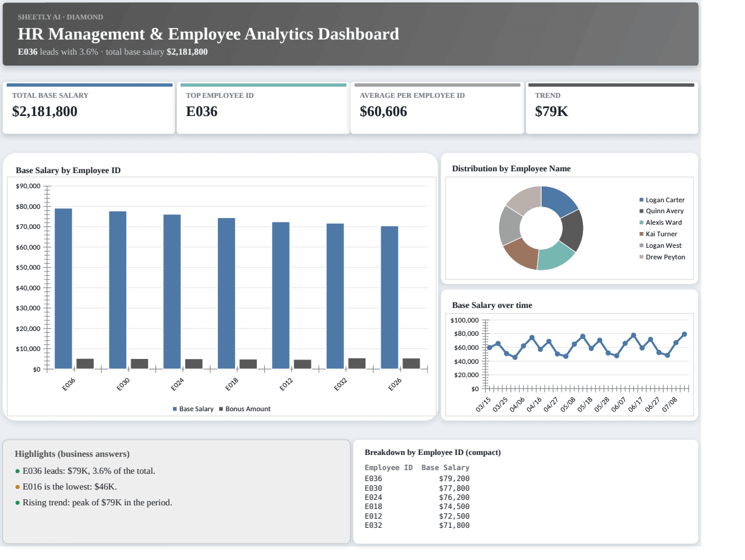Click Logan West legend swatch
Viewport: 745px width, 560px height.
(x=641, y=245)
